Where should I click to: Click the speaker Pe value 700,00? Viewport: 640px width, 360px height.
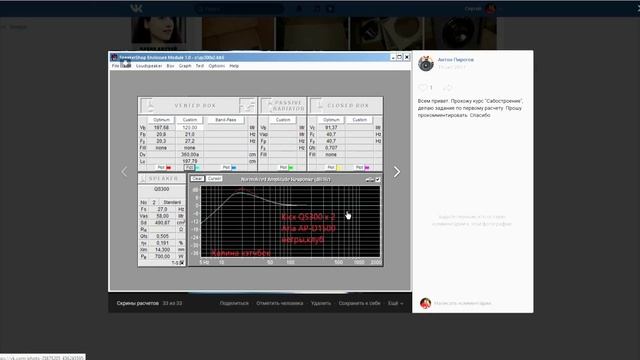tap(162, 256)
